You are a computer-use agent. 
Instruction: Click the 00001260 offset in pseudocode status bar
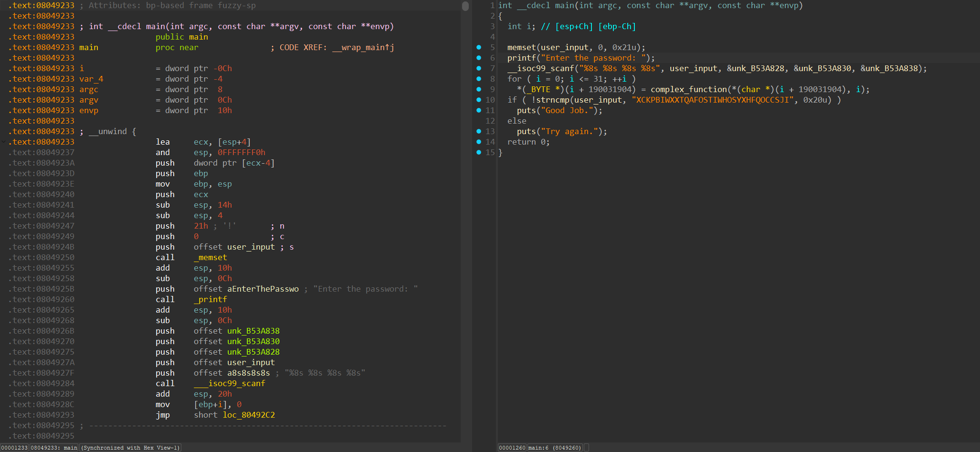tap(512, 448)
